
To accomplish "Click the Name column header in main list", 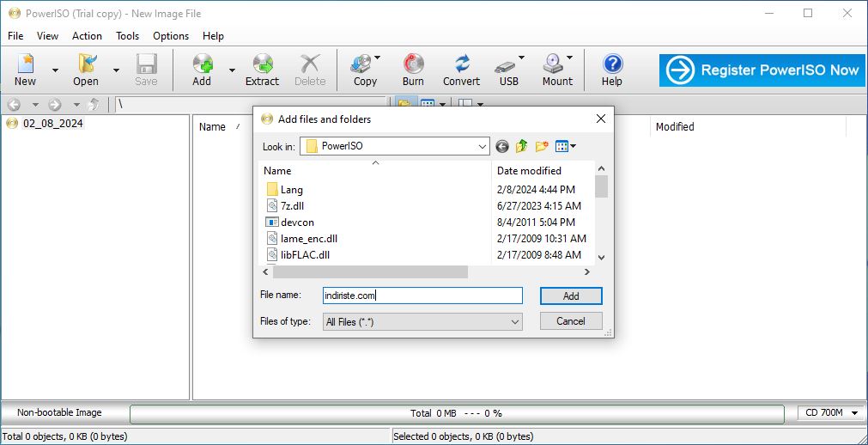I will (212, 127).
